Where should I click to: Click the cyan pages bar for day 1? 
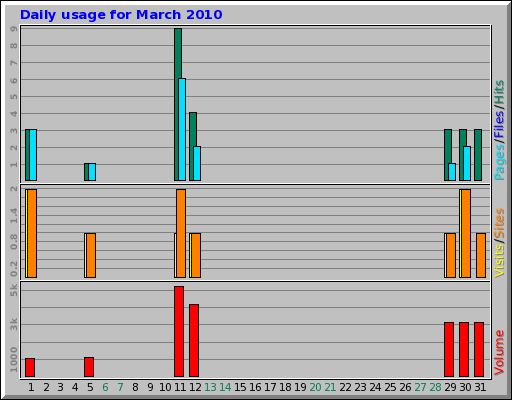click(x=33, y=155)
